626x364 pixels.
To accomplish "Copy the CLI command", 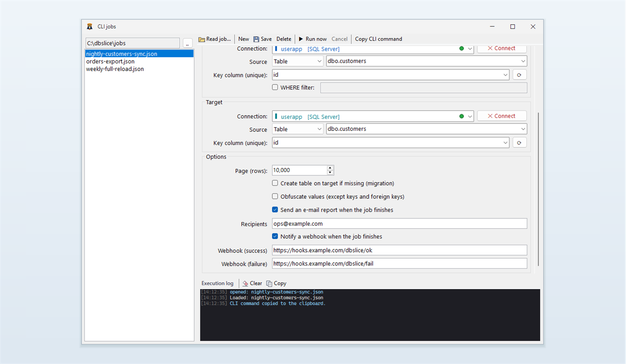I will click(x=378, y=39).
